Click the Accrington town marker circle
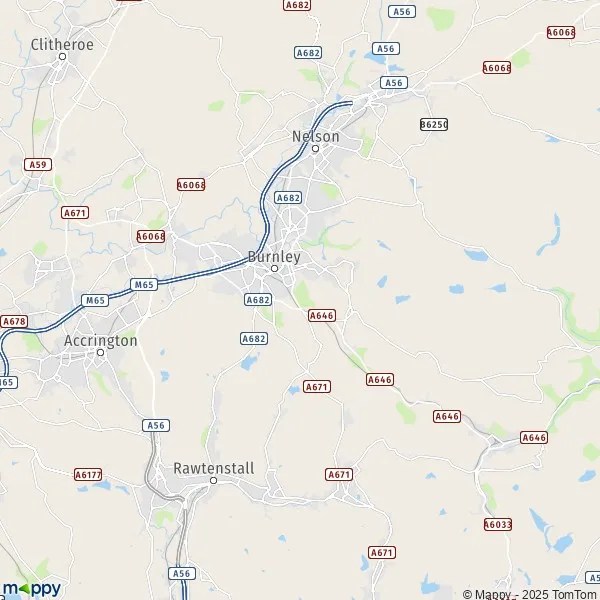The width and height of the screenshot is (600, 600). coord(100,352)
